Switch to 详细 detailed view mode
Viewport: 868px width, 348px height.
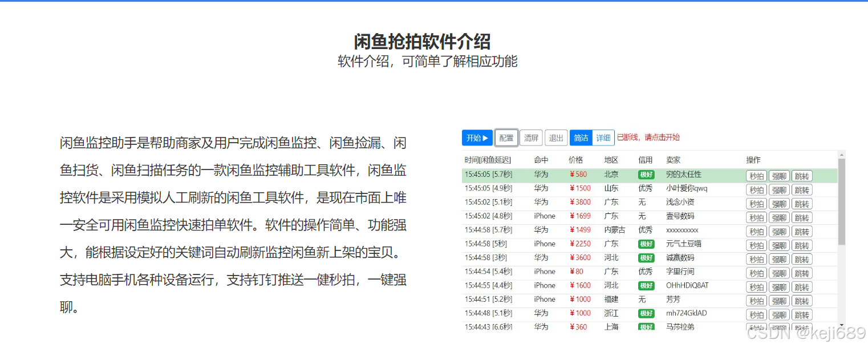[603, 137]
